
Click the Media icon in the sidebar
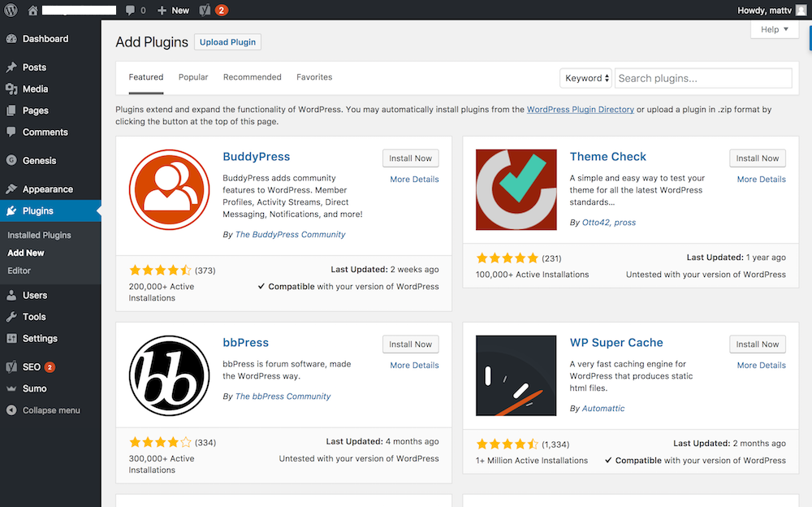pos(11,89)
